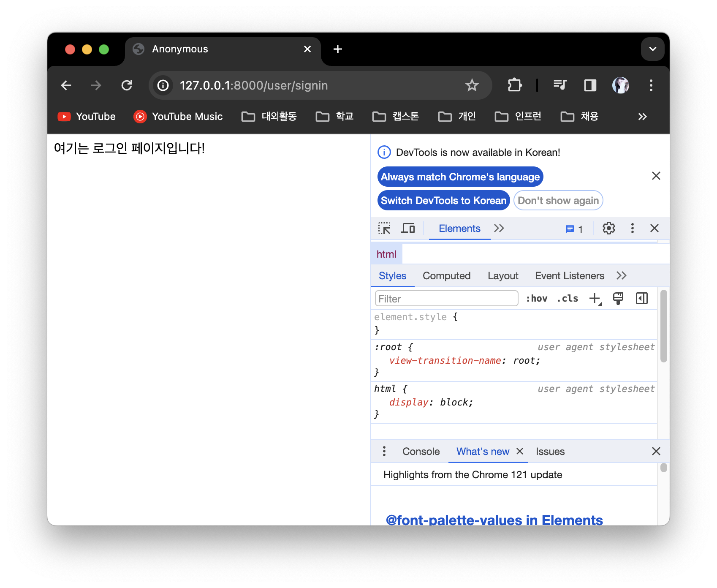Screen dimensions: 717x588
Task: Open the 학교 bookmark folder
Action: click(335, 117)
